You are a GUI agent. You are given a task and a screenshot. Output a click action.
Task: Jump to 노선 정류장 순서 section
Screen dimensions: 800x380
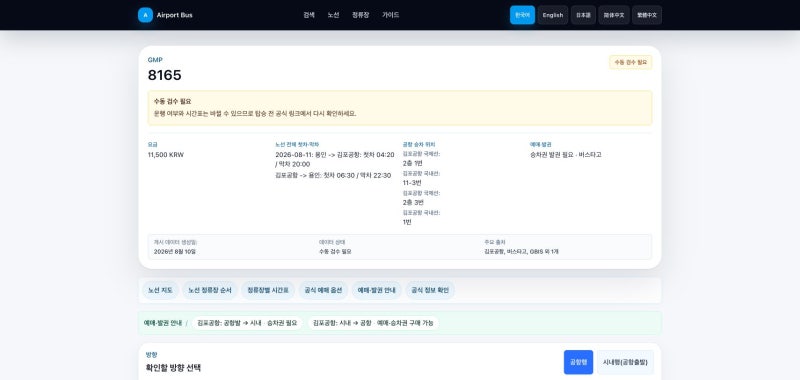click(x=210, y=290)
